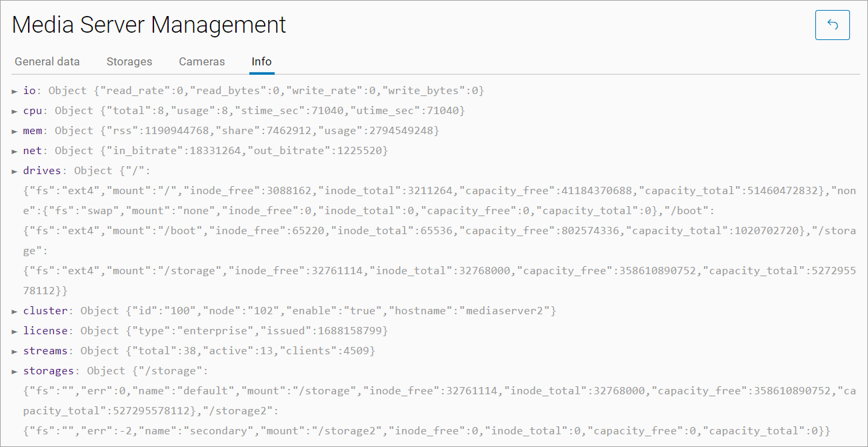The width and height of the screenshot is (868, 447).
Task: Collapse the drives object triangle
Action: (15, 171)
